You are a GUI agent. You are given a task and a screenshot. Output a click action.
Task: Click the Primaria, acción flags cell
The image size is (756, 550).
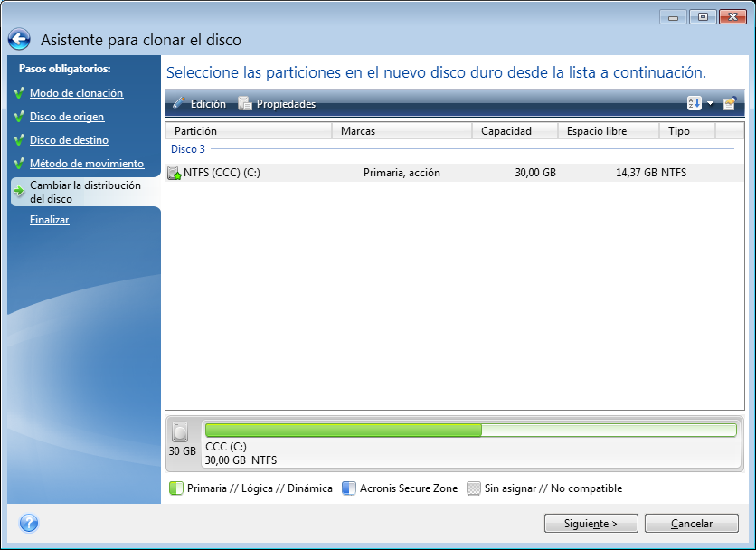[402, 173]
